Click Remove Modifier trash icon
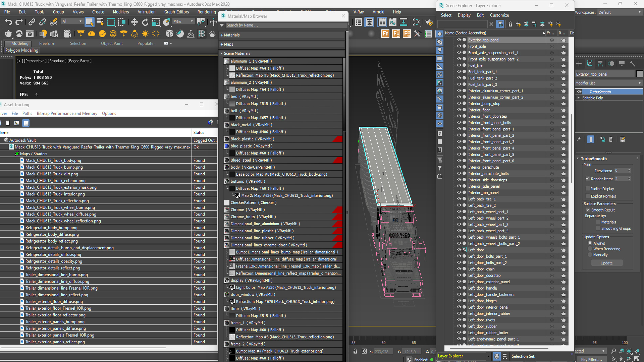 [x=611, y=139]
